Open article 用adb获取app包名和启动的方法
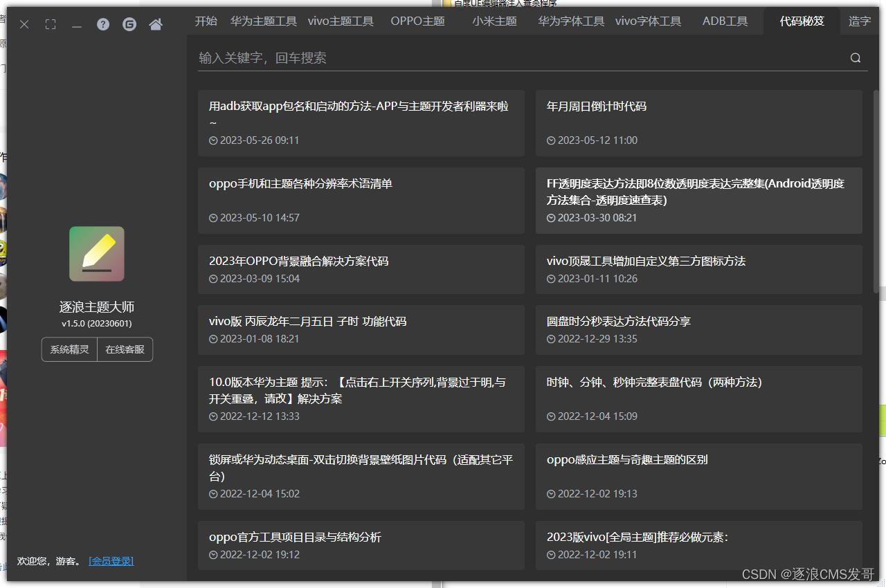The width and height of the screenshot is (886, 588). [x=361, y=123]
